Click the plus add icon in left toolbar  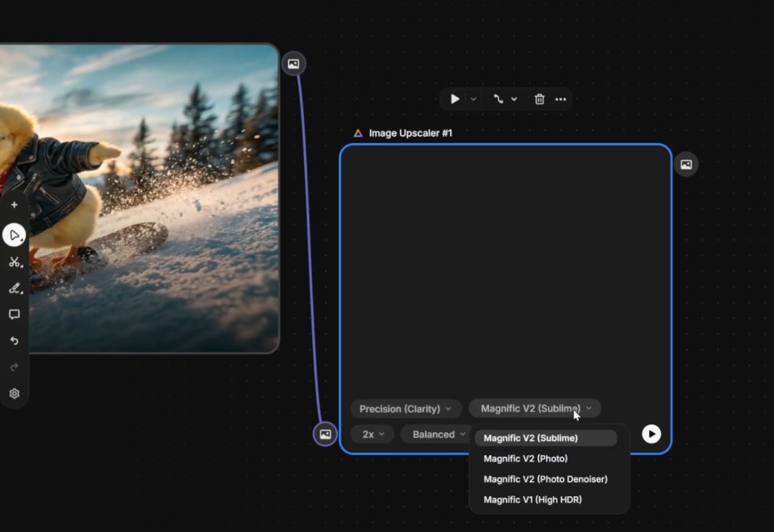pyautogui.click(x=14, y=205)
